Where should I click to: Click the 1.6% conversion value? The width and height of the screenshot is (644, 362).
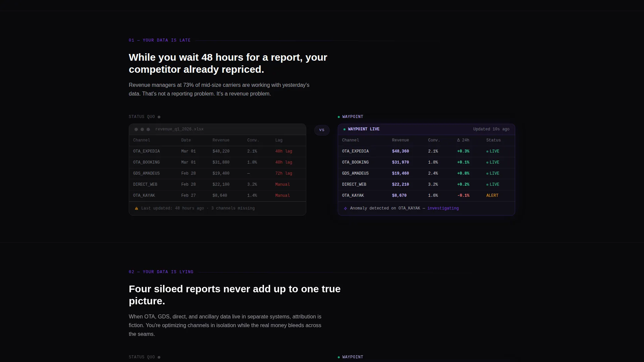[x=433, y=196]
